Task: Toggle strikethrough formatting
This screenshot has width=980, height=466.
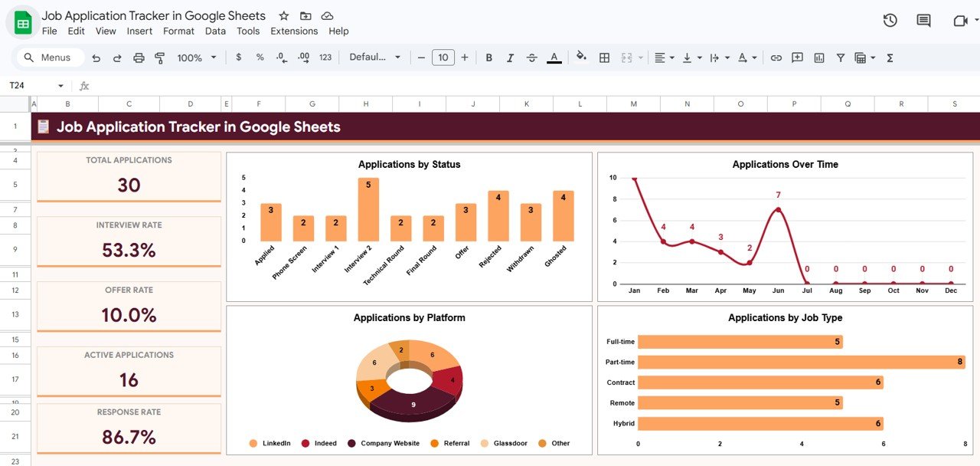Action: [531, 57]
